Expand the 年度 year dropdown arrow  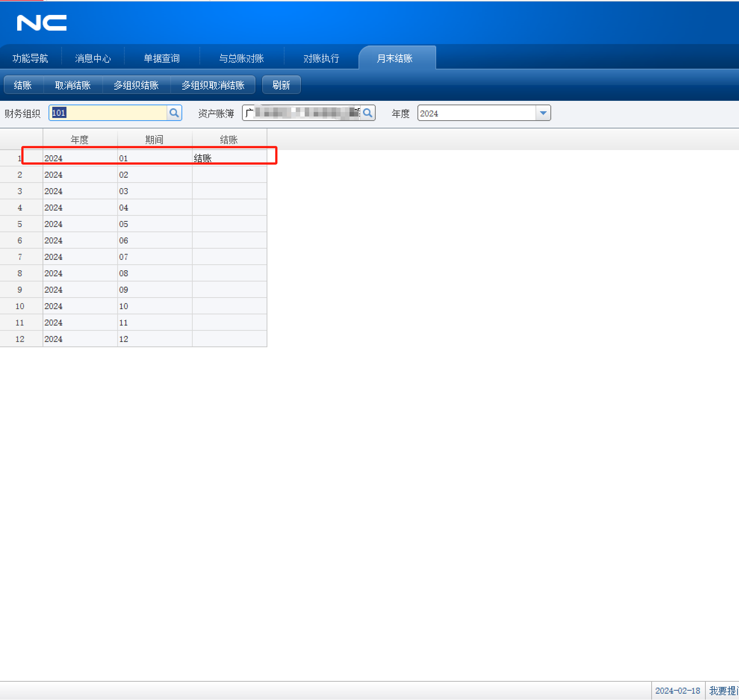click(x=543, y=113)
